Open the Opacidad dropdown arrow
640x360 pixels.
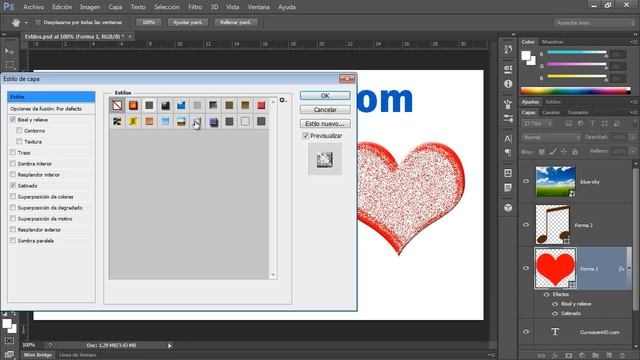coord(633,138)
